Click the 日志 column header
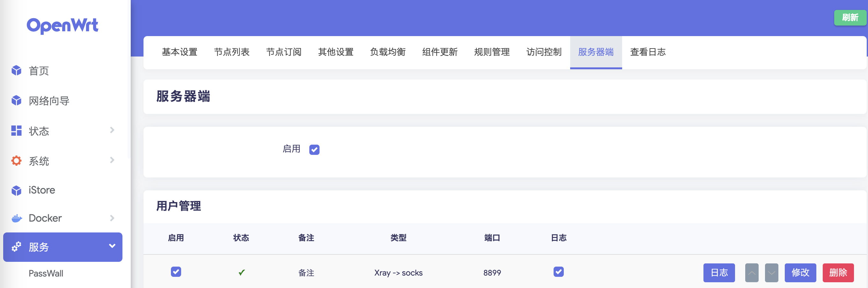The height and width of the screenshot is (288, 868). pyautogui.click(x=558, y=238)
